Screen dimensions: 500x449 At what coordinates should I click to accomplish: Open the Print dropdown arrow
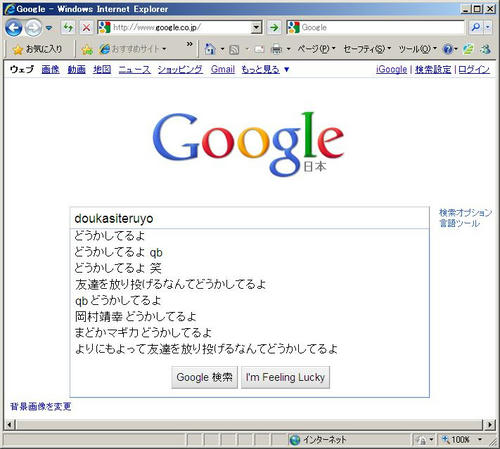point(289,49)
